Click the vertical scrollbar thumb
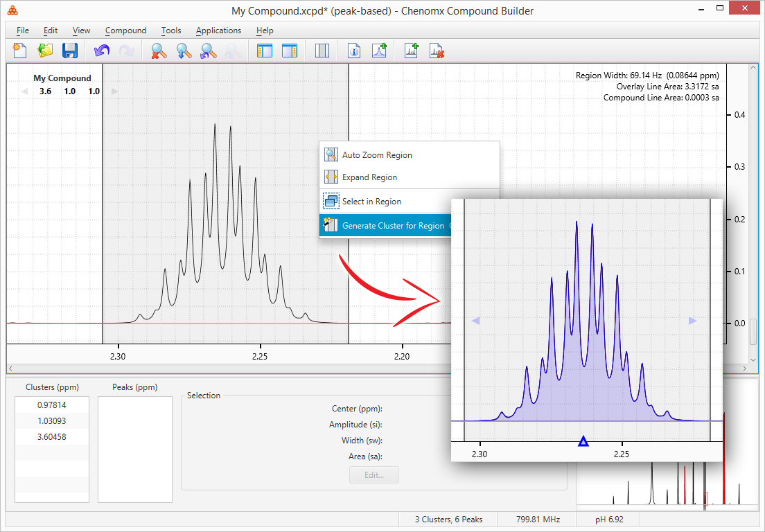 753,332
